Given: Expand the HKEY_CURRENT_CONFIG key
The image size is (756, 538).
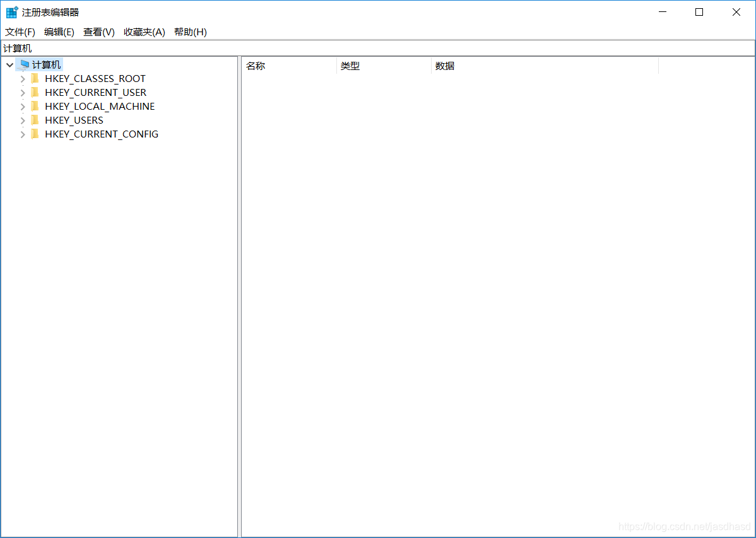Looking at the screenshot, I should pos(23,134).
